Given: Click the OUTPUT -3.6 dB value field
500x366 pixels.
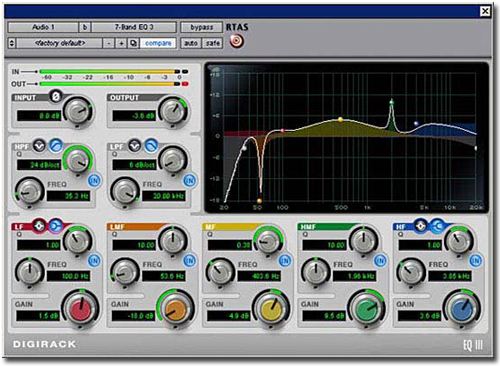Looking at the screenshot, I should click(134, 116).
